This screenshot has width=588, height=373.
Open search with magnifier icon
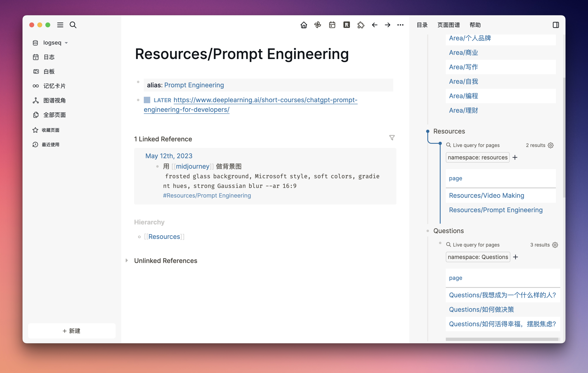[73, 25]
